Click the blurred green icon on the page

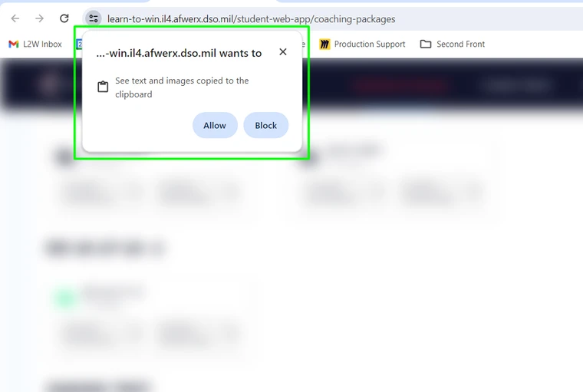click(65, 298)
